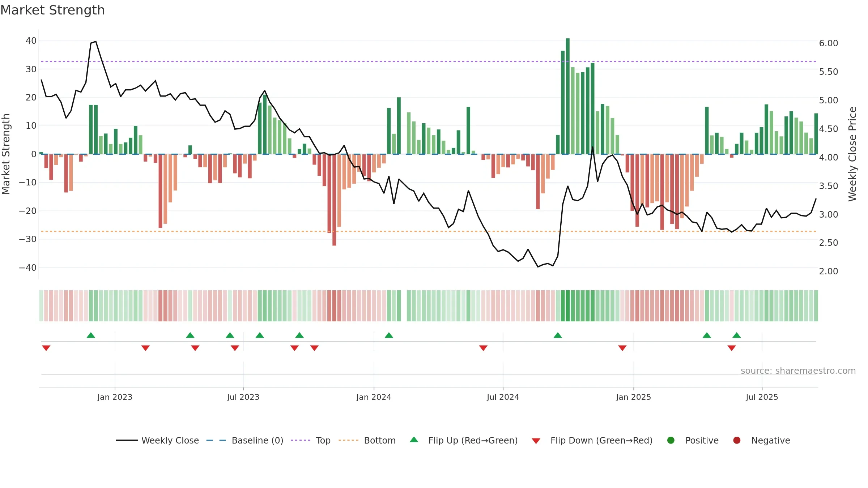The height and width of the screenshot is (488, 868).
Task: Click the green Positive circle in the legend
Action: coord(671,440)
